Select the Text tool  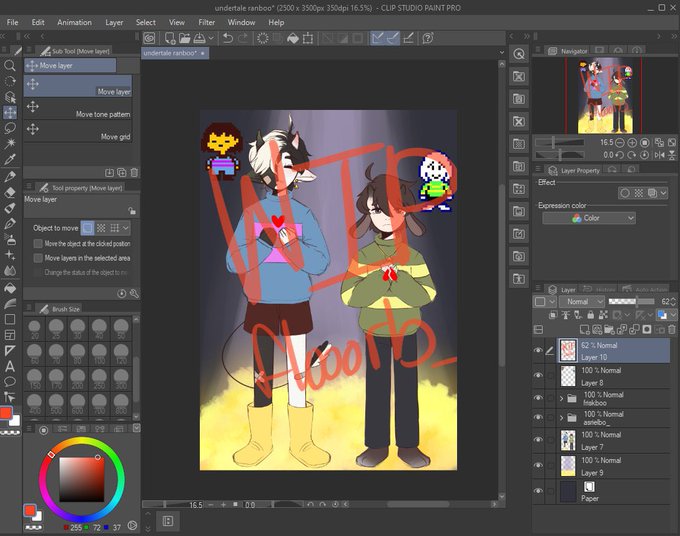tap(10, 366)
